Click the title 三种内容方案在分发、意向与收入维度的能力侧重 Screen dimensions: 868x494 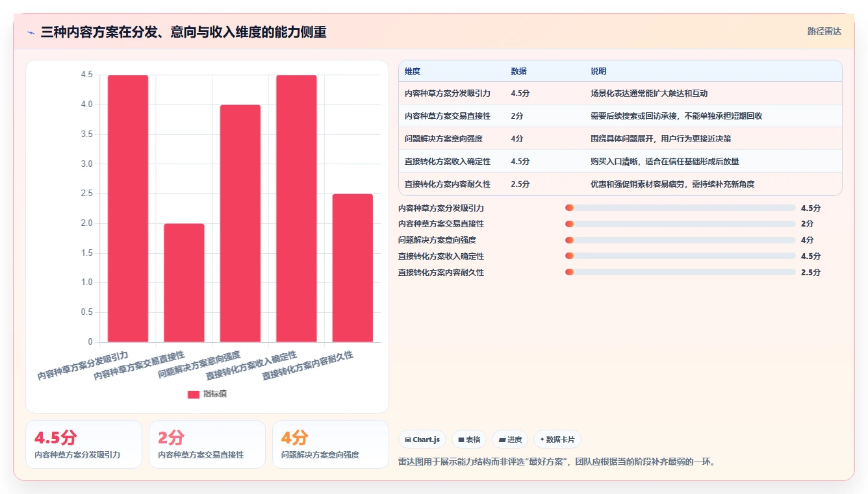click(x=184, y=32)
